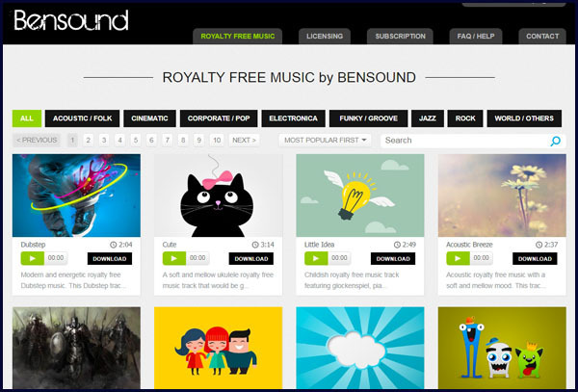Open the winged lightbulb thumbnail
The height and width of the screenshot is (392, 578).
point(360,196)
